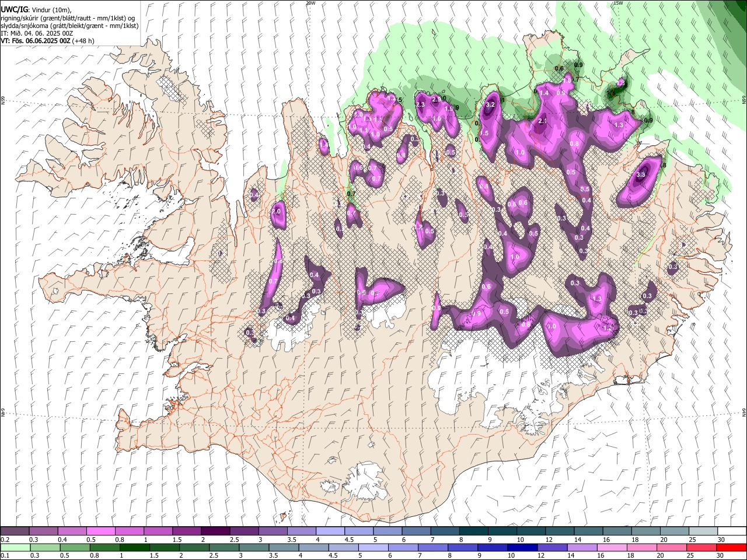Pick the purple scale swatch between 0.8 and 1
Screen dimensions: 747x560
tap(130, 531)
